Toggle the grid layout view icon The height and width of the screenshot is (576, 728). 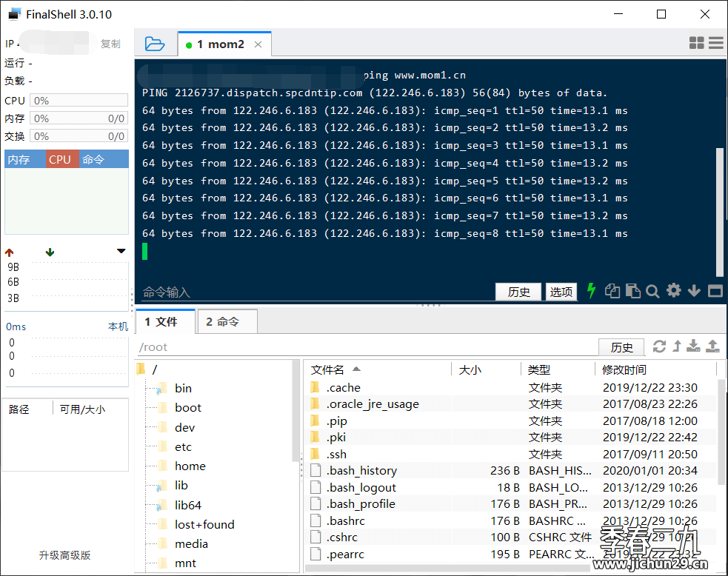697,44
